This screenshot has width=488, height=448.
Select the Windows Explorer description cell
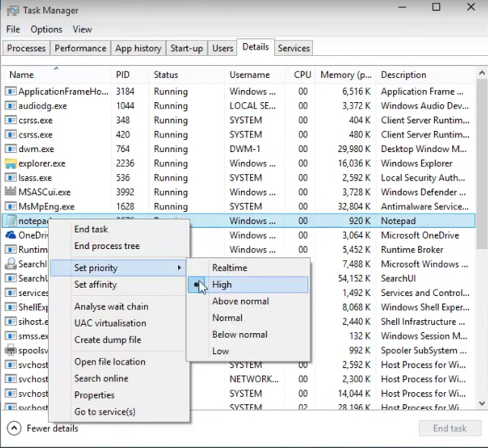pos(416,163)
